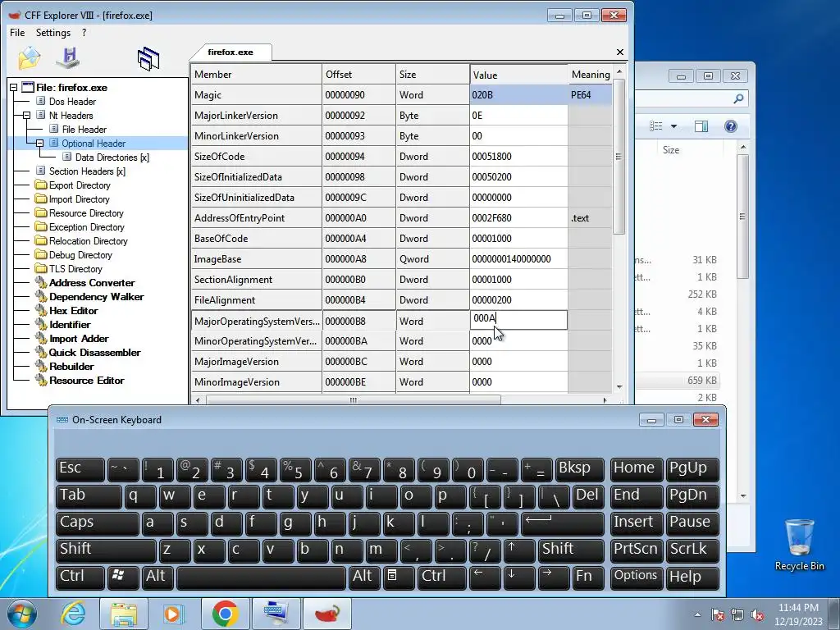
Task: Click the Value column header
Action: pos(518,75)
